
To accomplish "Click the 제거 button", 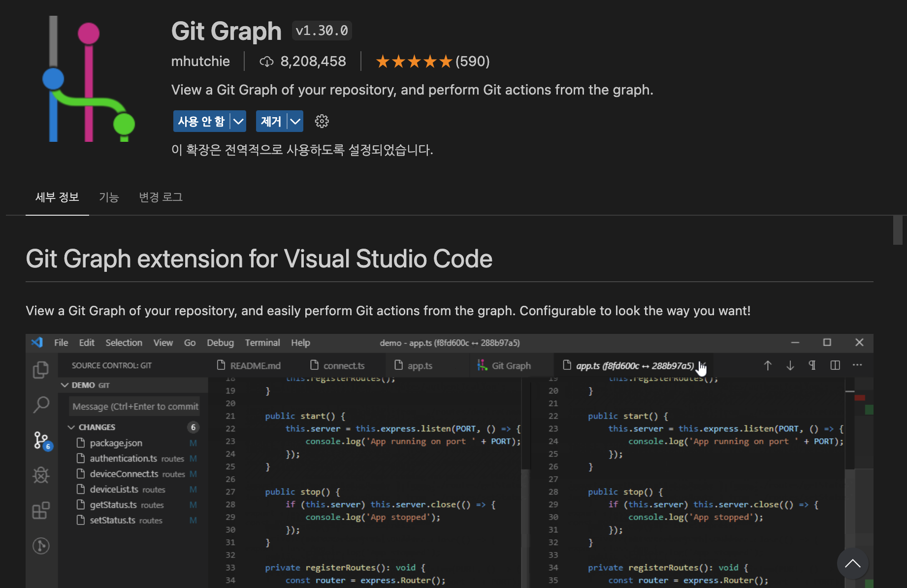I will point(271,121).
